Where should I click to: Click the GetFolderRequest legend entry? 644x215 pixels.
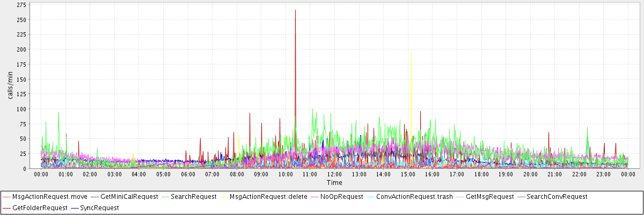pos(40,207)
